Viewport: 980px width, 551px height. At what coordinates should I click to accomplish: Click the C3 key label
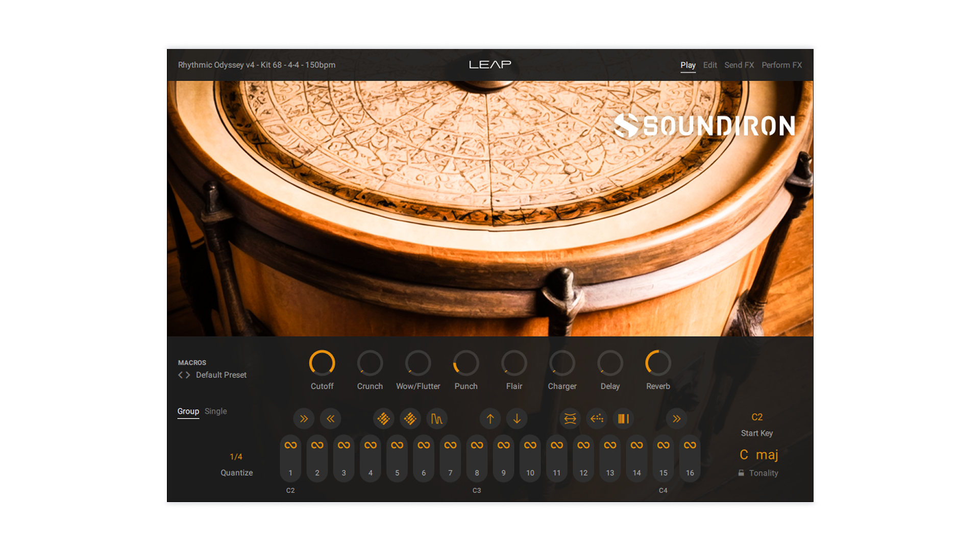477,490
